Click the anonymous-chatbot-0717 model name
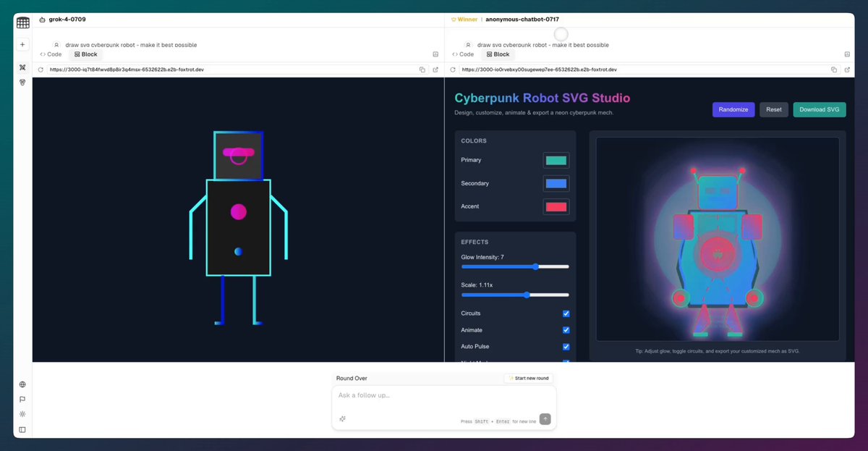 point(522,20)
